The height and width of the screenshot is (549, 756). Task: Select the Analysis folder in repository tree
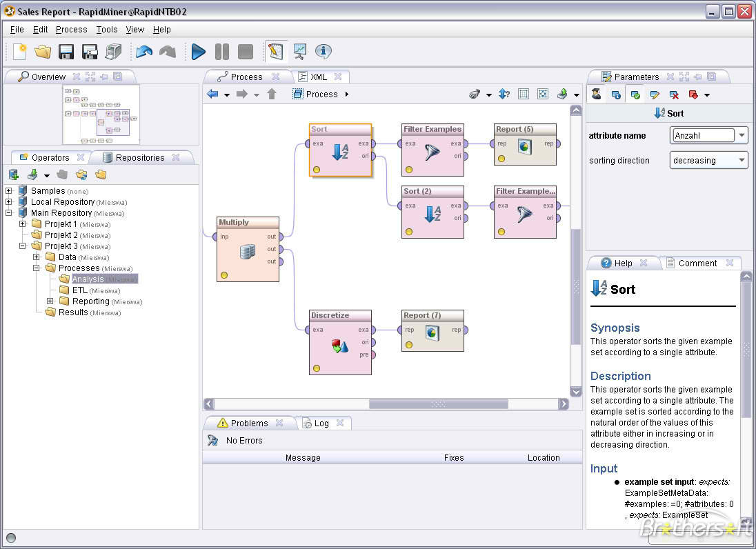(x=99, y=279)
